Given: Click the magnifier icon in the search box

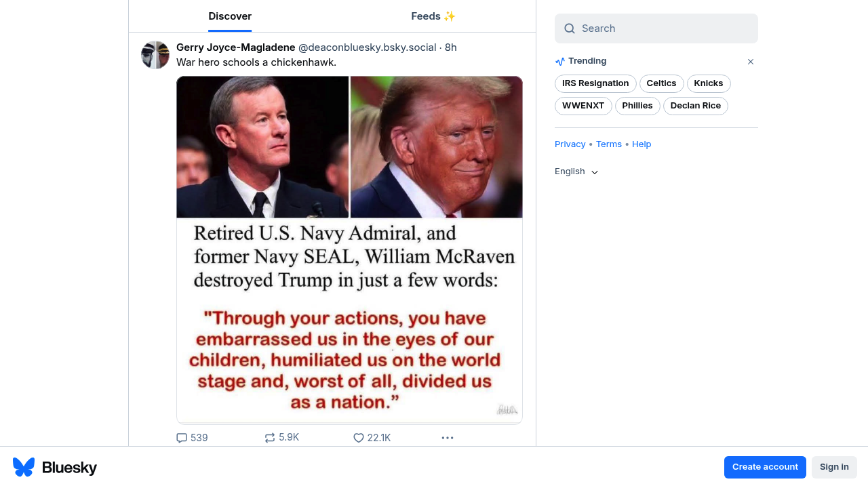Looking at the screenshot, I should pos(570,28).
